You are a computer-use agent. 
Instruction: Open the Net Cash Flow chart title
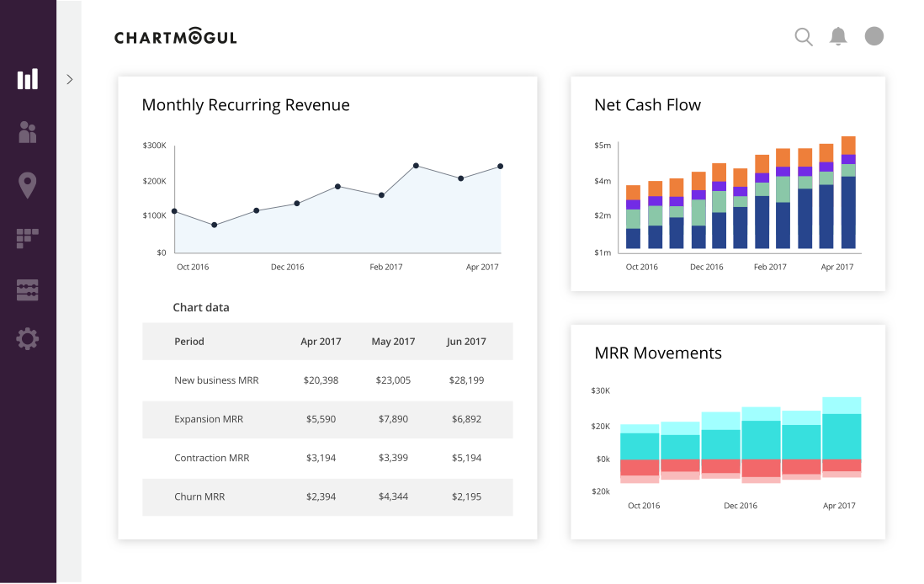[647, 105]
